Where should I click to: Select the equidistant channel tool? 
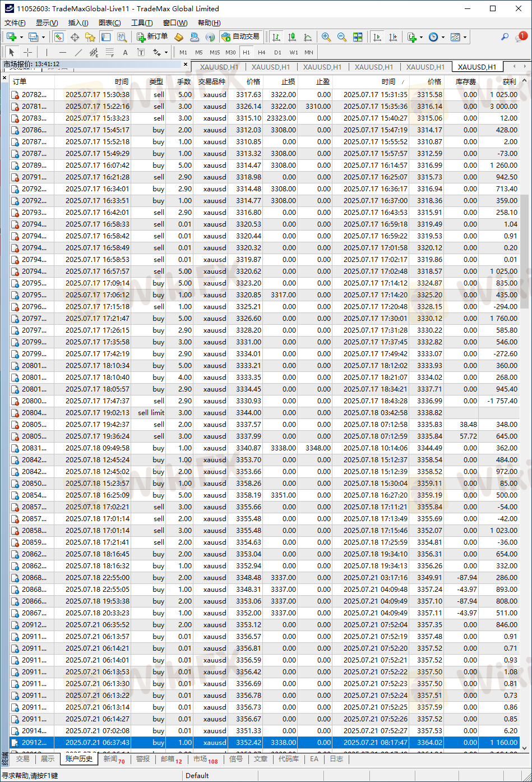[94, 52]
